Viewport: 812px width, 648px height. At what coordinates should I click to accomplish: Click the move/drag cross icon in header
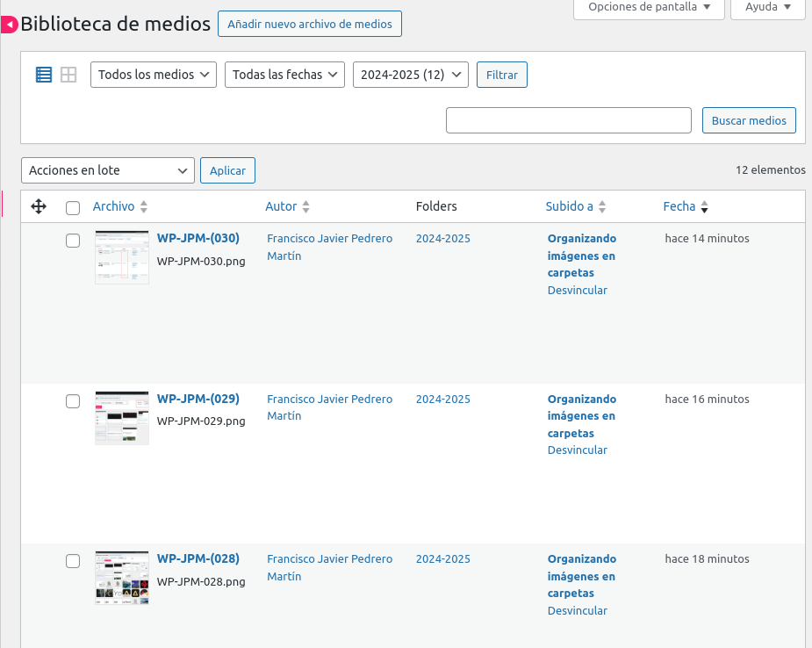[x=39, y=206]
